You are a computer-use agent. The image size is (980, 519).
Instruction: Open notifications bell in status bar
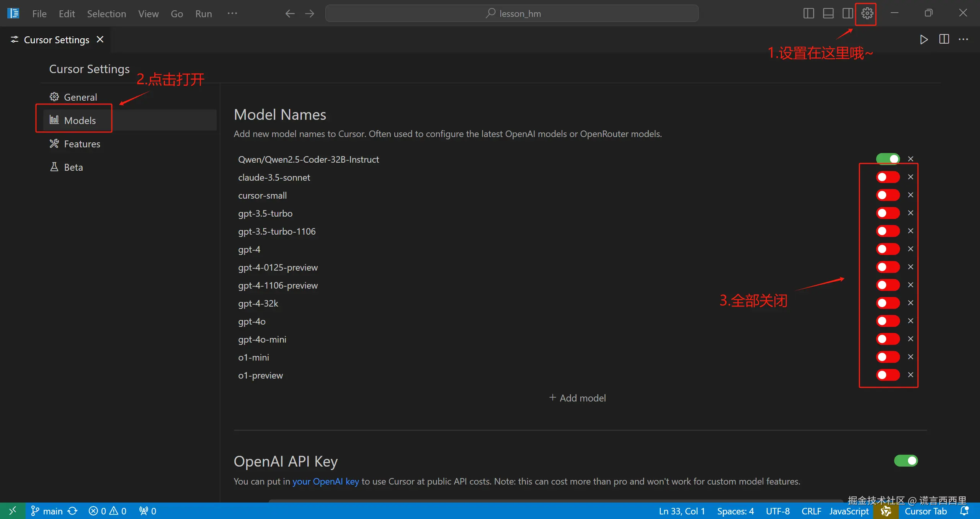(964, 511)
